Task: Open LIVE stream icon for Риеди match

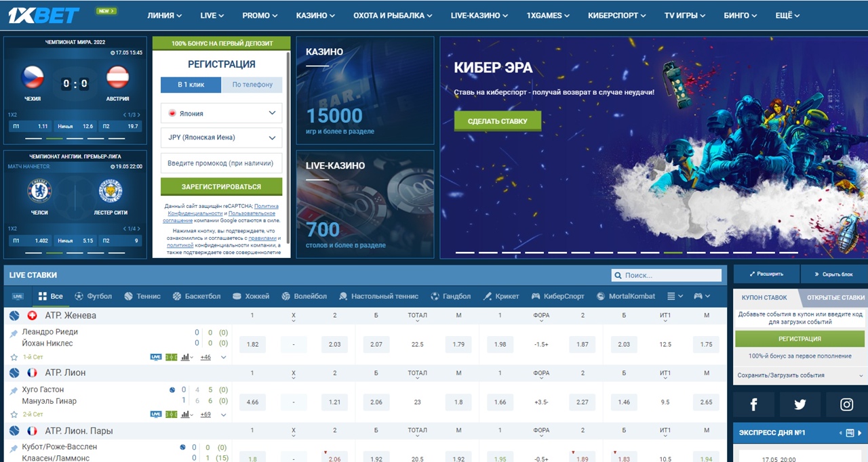Action: (156, 357)
